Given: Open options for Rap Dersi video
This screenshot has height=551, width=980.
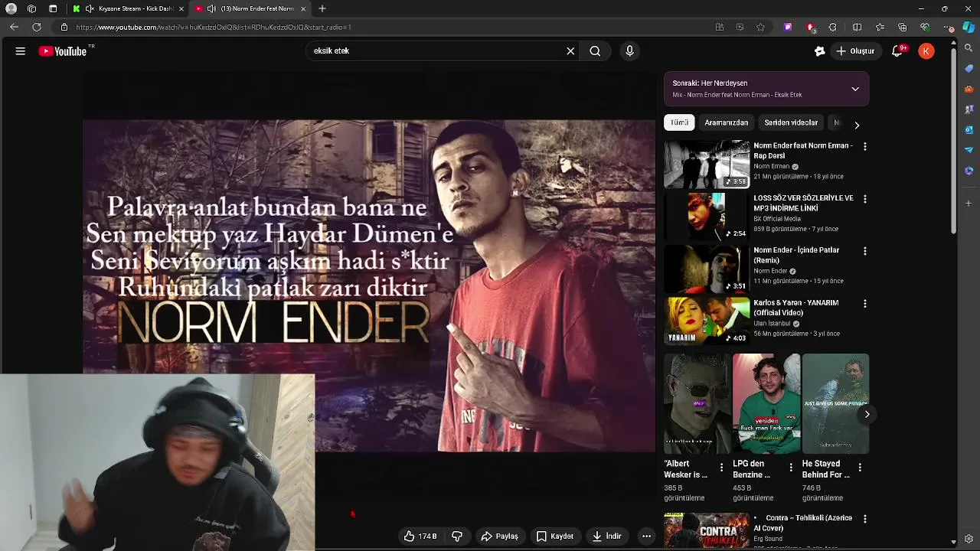Looking at the screenshot, I should pyautogui.click(x=865, y=146).
